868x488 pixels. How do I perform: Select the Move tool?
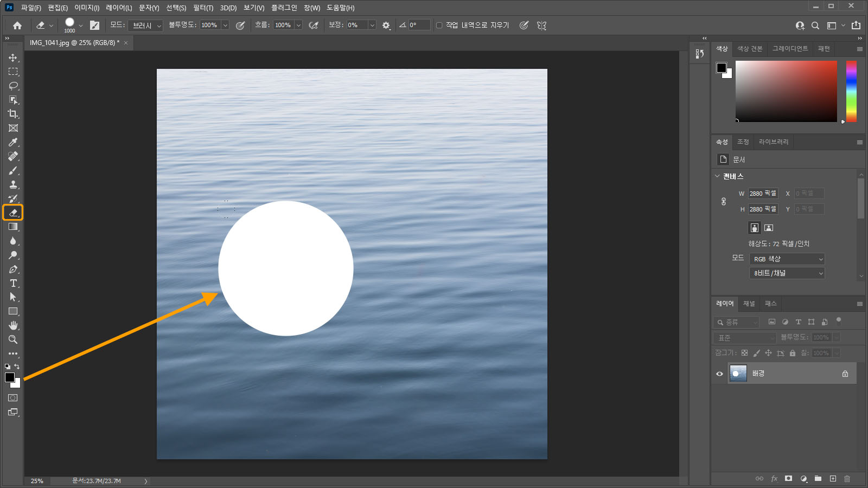tap(13, 57)
